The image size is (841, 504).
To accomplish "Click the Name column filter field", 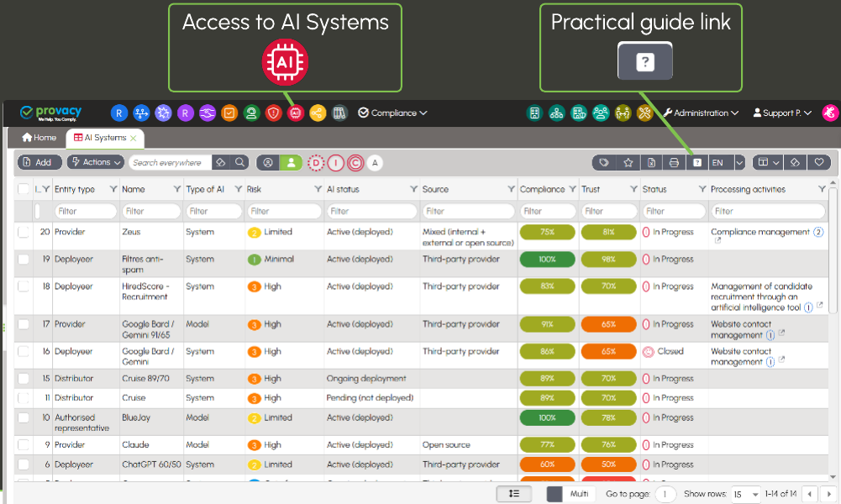I will (150, 212).
